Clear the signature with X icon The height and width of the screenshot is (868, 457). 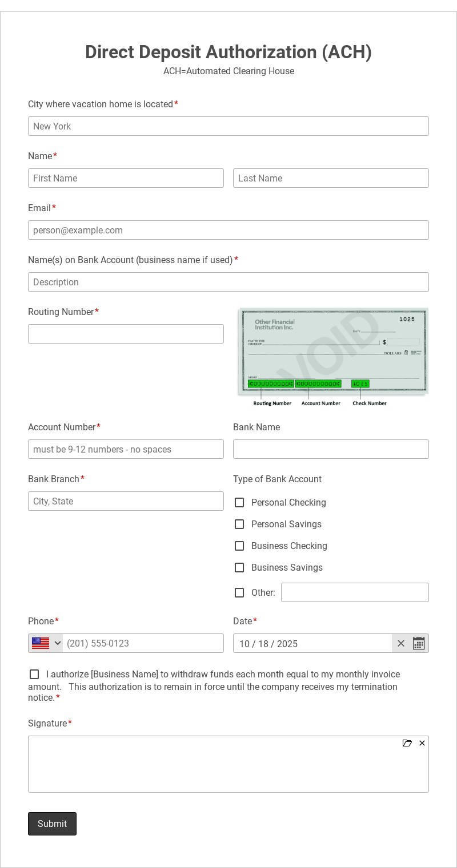[422, 743]
